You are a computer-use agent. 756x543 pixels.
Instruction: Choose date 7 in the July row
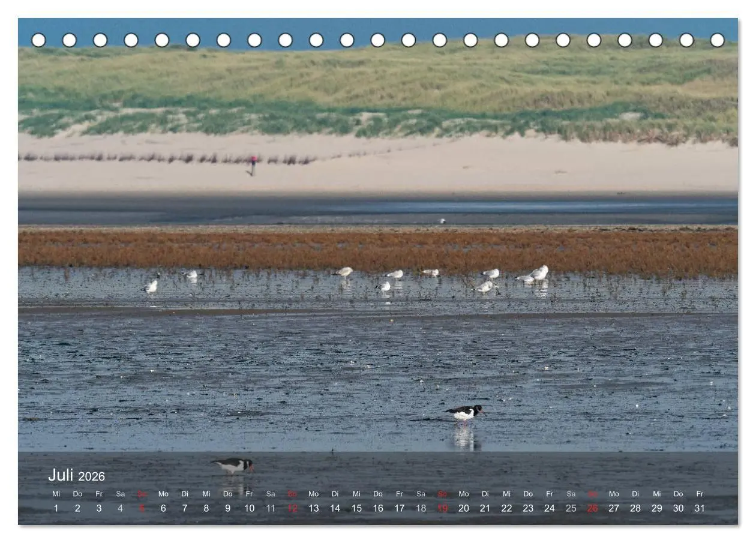point(185,508)
